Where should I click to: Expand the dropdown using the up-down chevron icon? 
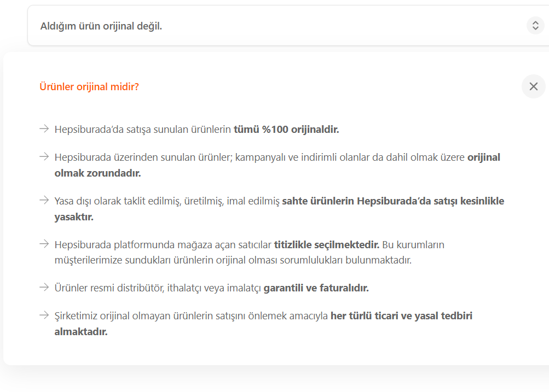tap(535, 26)
